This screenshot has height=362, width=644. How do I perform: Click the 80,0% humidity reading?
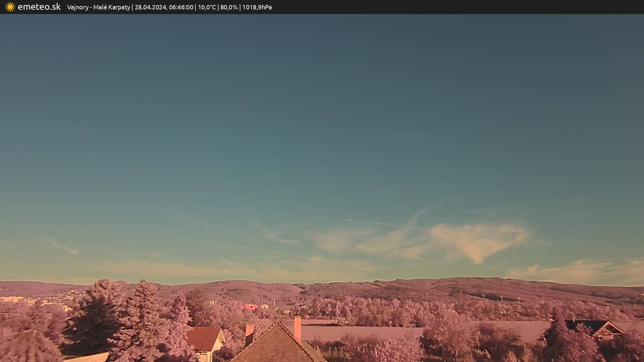229,7
